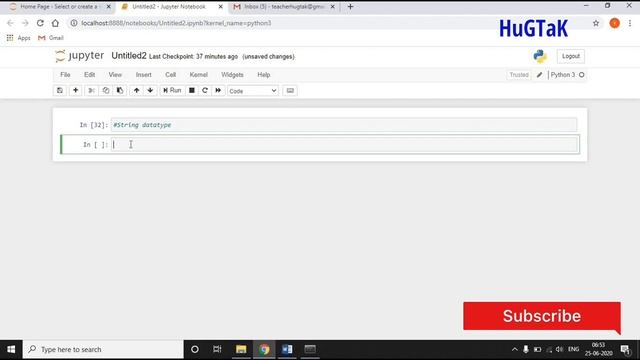Click the save and checkpoint icon

coord(60,91)
